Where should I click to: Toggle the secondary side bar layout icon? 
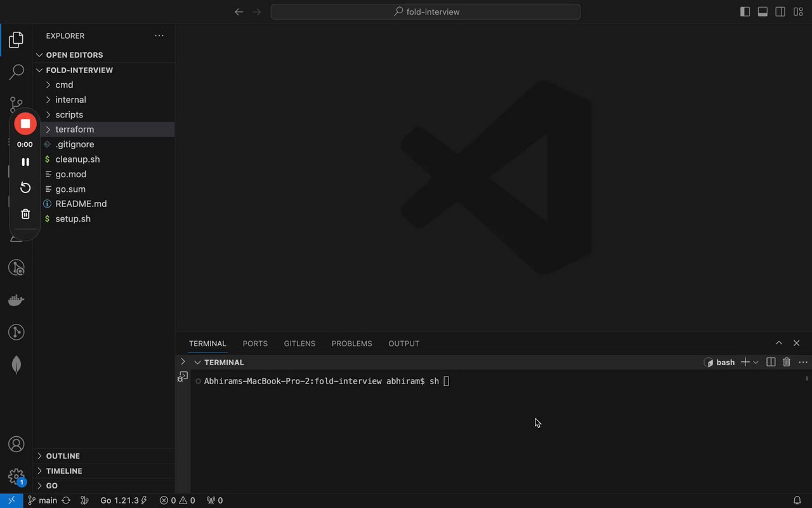click(780, 11)
